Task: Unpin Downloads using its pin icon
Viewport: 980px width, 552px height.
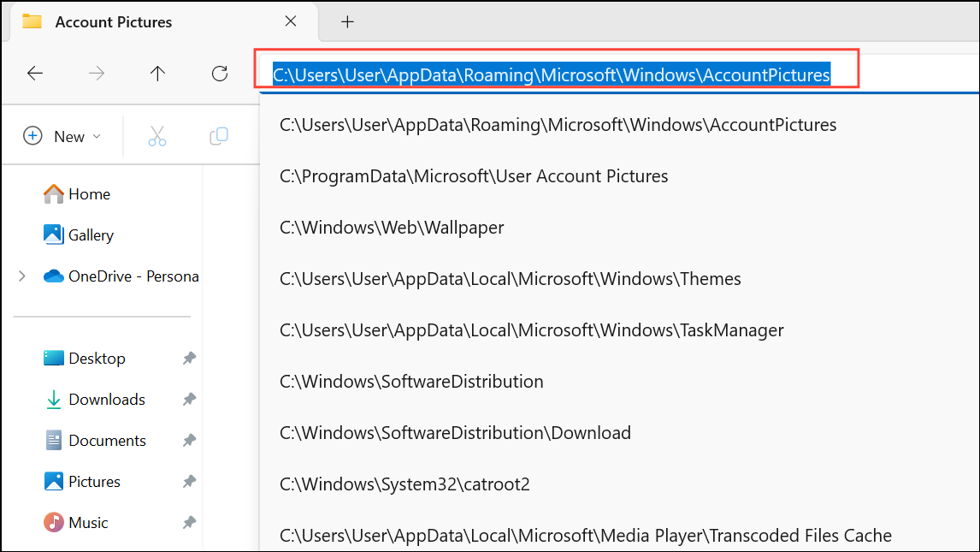Action: 189,400
